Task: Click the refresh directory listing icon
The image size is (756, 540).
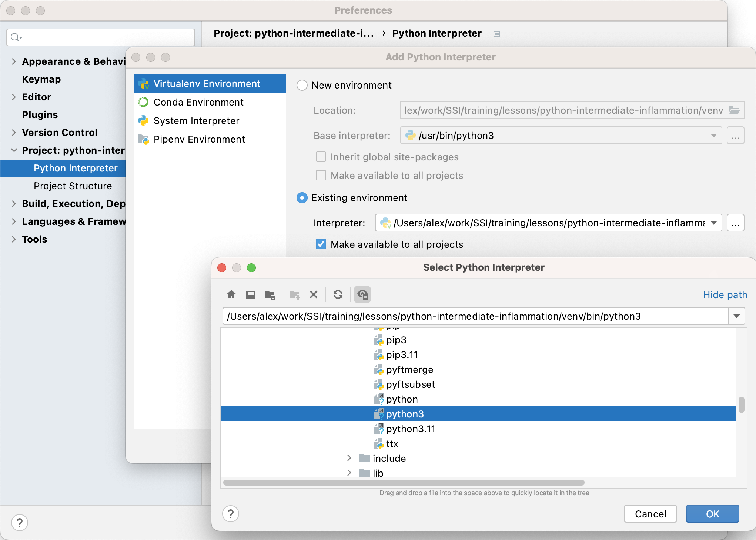Action: click(x=338, y=294)
